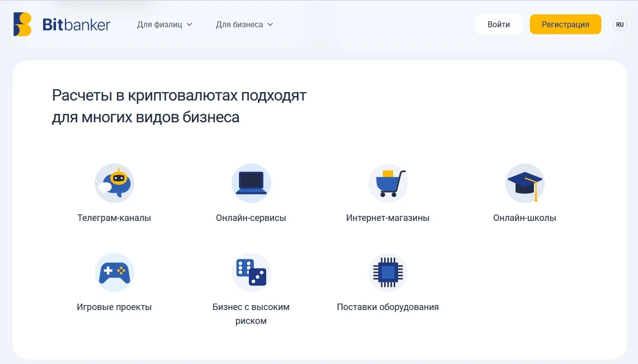The image size is (638, 364).
Task: Click the Интернет-магазины label
Action: pos(388,218)
